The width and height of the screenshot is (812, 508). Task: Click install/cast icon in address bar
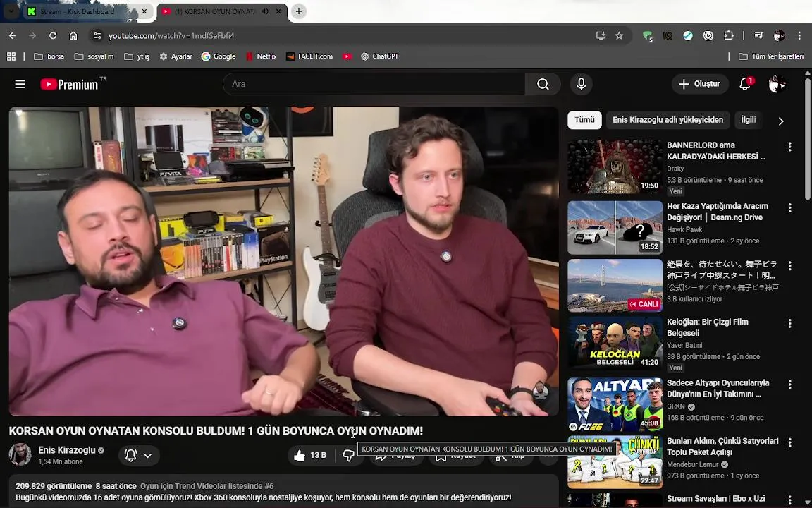tap(601, 35)
